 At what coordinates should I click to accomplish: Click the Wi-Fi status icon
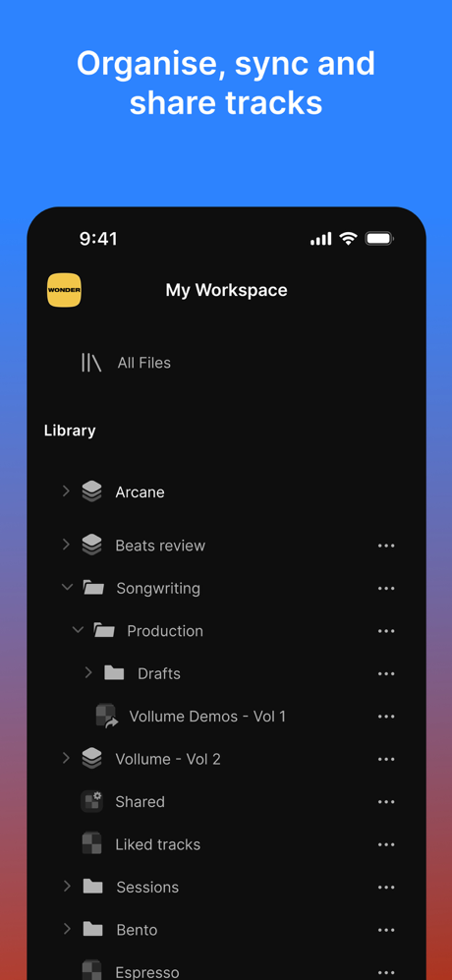[x=348, y=238]
